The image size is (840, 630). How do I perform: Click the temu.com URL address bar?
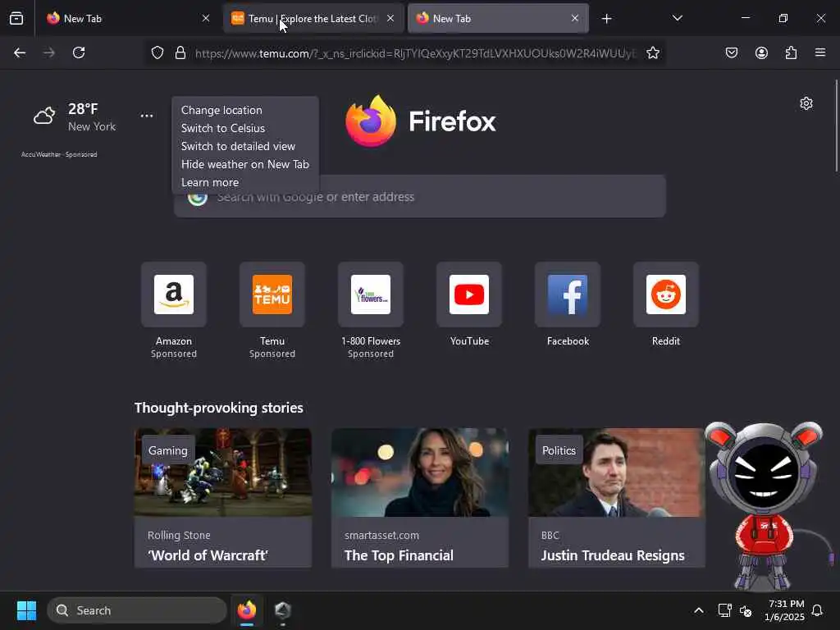click(415, 53)
